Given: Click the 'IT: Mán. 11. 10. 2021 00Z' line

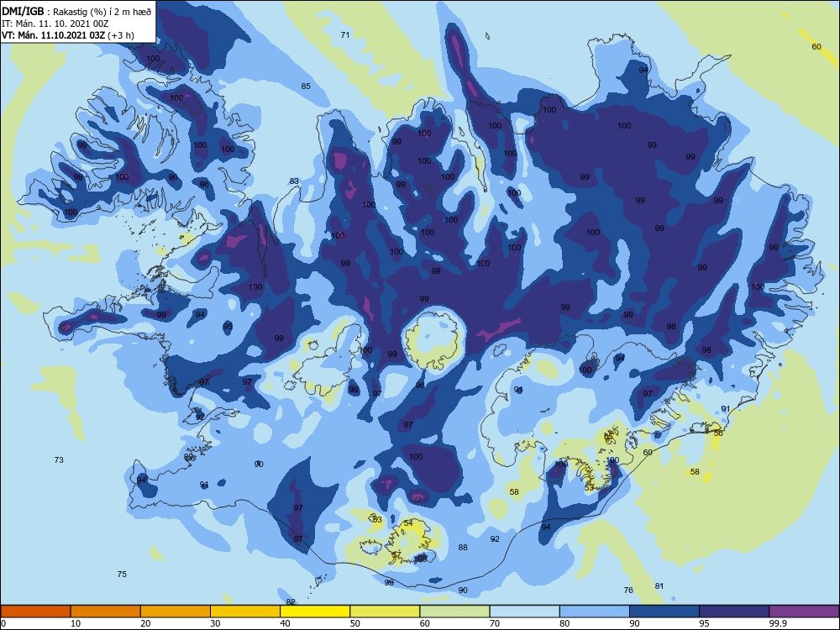Looking at the screenshot, I should point(55,24).
